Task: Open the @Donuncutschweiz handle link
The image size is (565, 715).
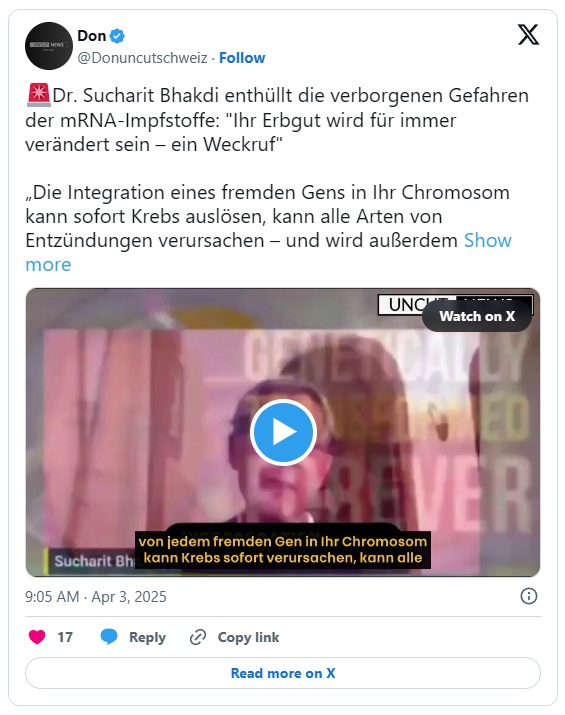Action: click(x=142, y=58)
